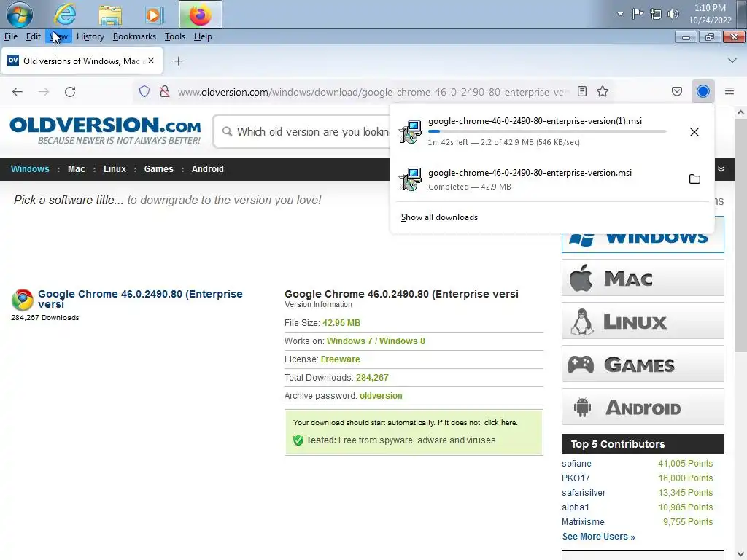Image resolution: width=747 pixels, height=560 pixels.
Task: Select the Old versions of Windows tab
Action: pyautogui.click(x=82, y=61)
